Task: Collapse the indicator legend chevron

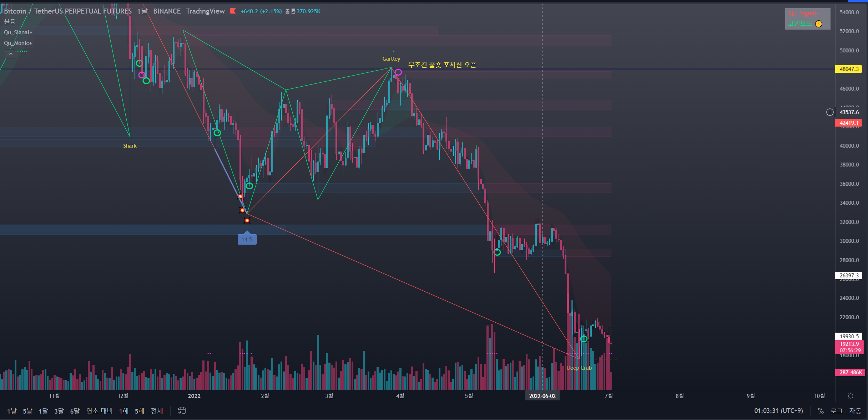Action: tap(11, 54)
